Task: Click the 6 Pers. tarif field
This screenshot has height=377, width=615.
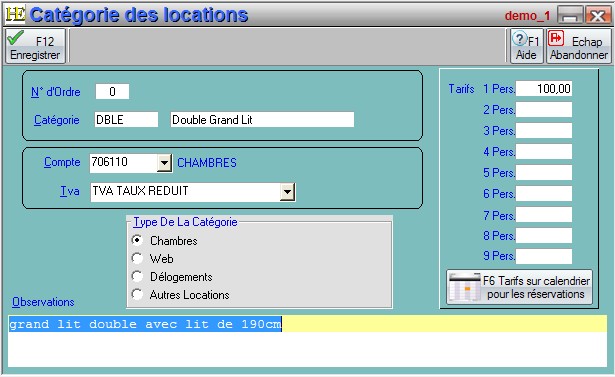Action: [544, 193]
